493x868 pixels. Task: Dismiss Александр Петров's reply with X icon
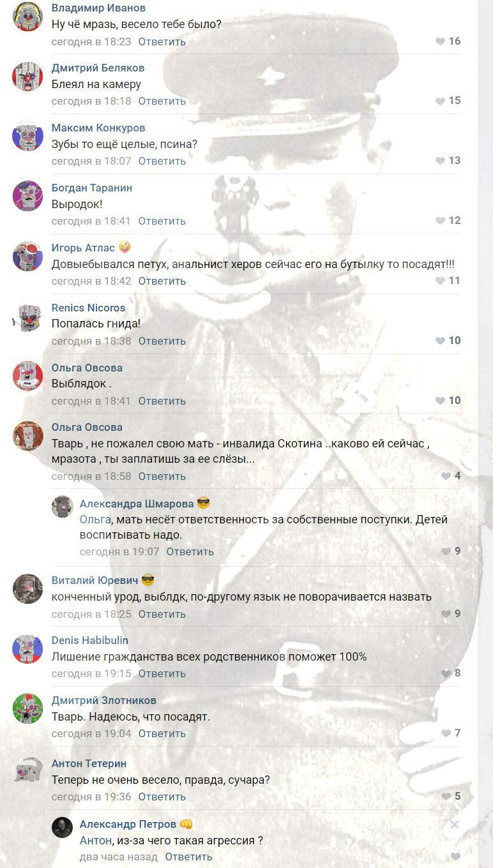tap(455, 825)
